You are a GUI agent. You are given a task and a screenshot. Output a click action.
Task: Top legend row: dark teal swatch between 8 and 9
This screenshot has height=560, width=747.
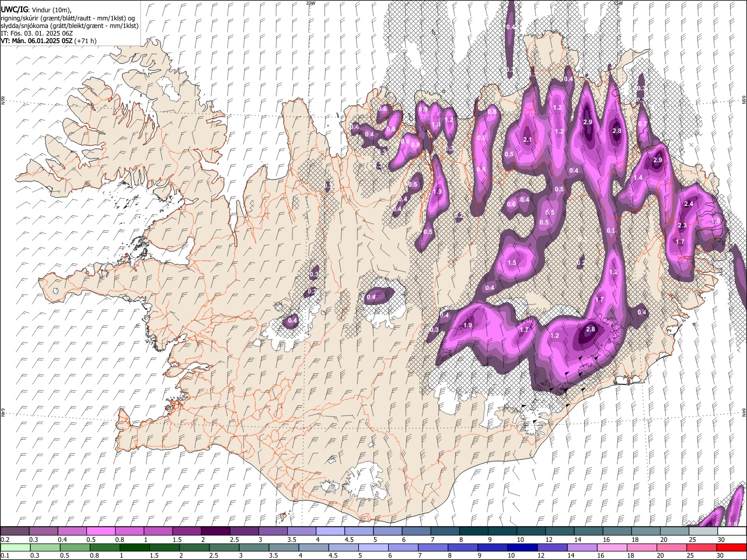coord(473,531)
